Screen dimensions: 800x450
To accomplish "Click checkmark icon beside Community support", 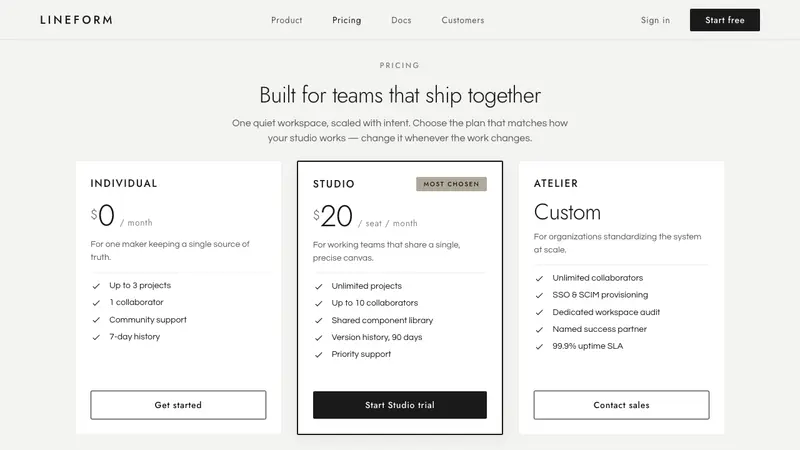I will point(96,320).
